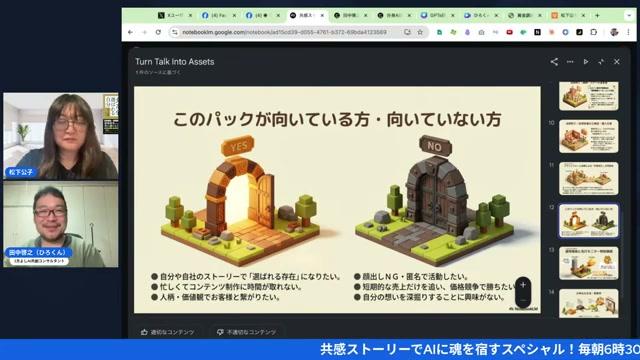The image size is (640, 360).
Task: Click the browser back arrow
Action: point(130,32)
